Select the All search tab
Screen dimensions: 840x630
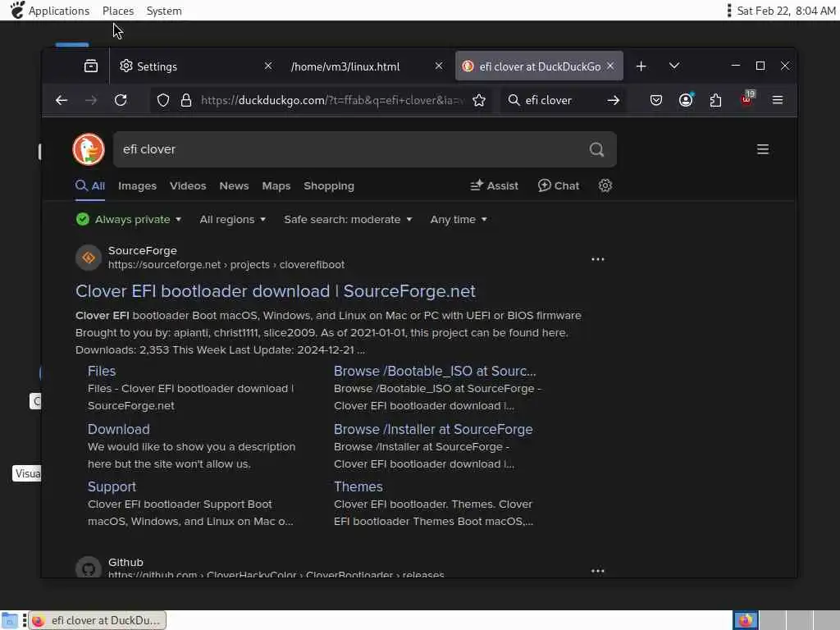coord(90,186)
